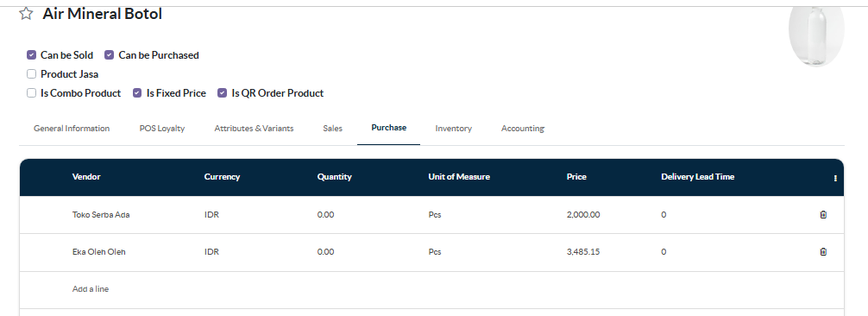
Task: Click IDR currency in Eka Oleh Oleh row
Action: pyautogui.click(x=211, y=252)
